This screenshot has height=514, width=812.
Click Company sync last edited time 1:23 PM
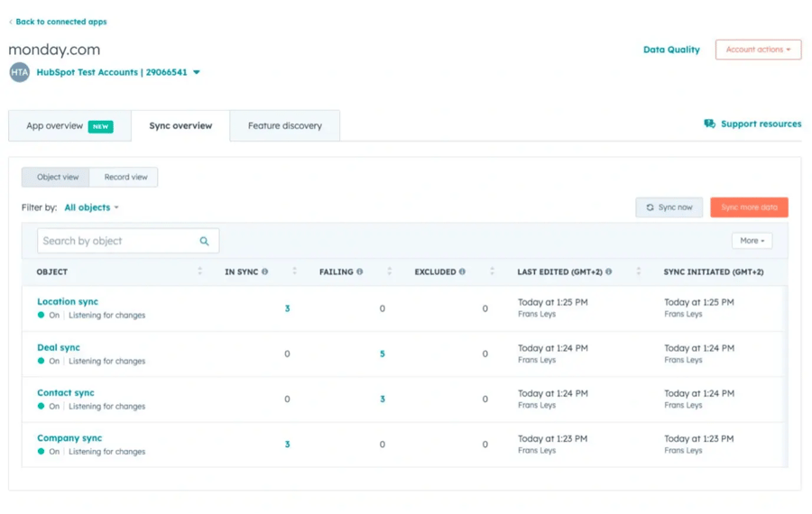552,439
